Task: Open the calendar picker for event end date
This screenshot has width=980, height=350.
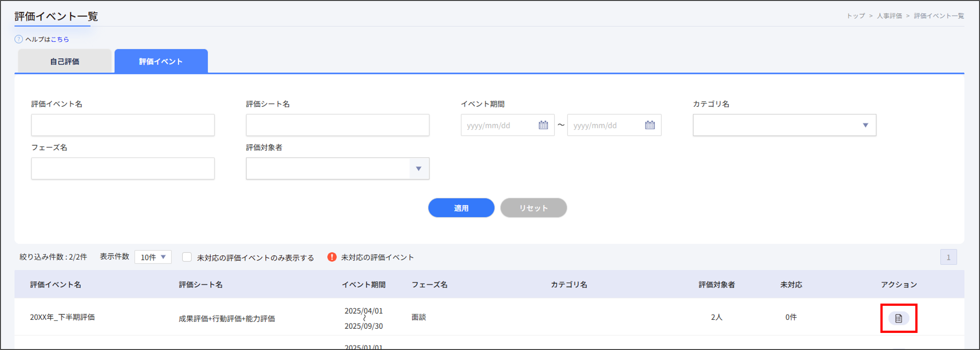Action: (x=650, y=125)
